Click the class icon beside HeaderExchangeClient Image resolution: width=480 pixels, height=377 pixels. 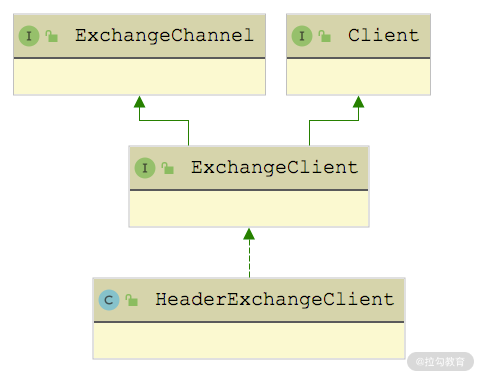click(109, 300)
